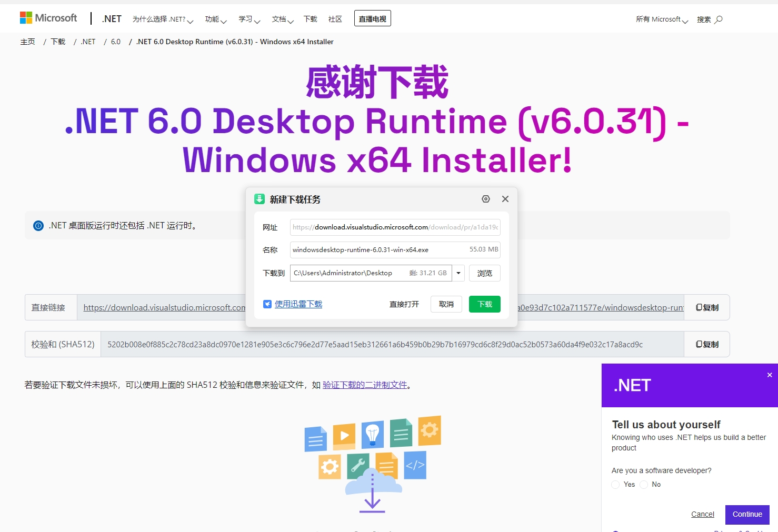The image size is (778, 532).
Task: Click the Microsoft logo in the header
Action: tap(48, 18)
